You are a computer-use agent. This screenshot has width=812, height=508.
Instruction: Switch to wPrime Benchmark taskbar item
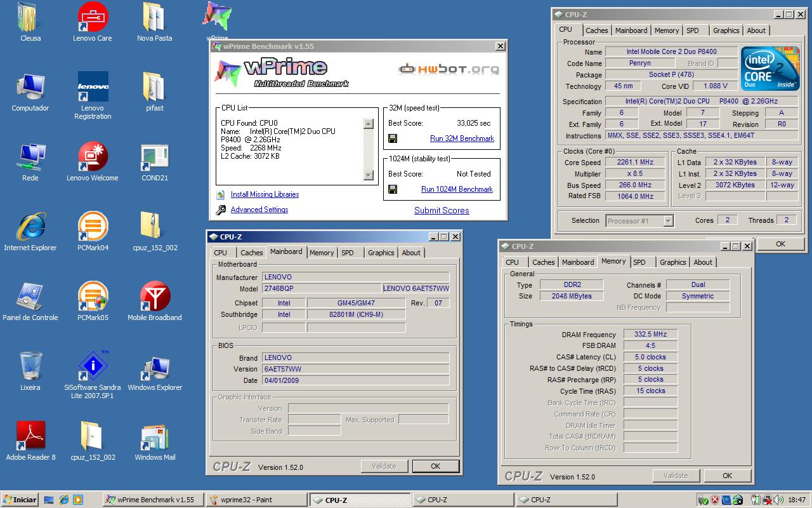pyautogui.click(x=153, y=500)
